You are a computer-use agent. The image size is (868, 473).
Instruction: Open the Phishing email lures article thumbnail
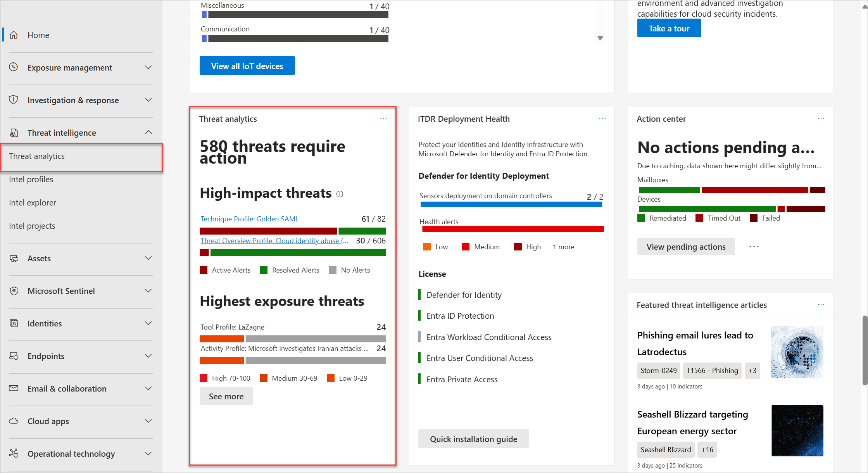(797, 352)
